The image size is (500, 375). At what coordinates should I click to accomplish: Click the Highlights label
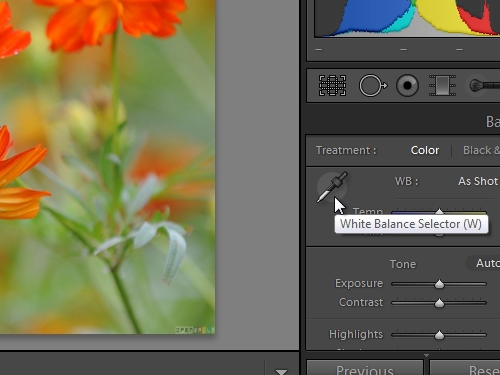point(356,334)
